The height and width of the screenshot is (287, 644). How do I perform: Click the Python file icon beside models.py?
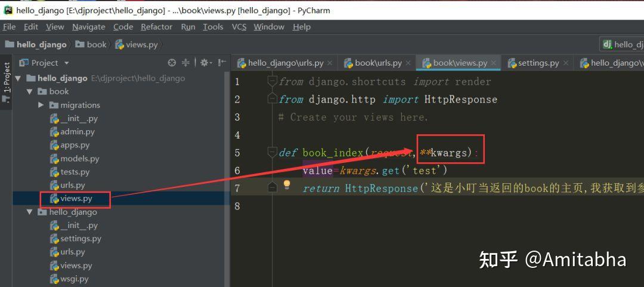coord(54,158)
